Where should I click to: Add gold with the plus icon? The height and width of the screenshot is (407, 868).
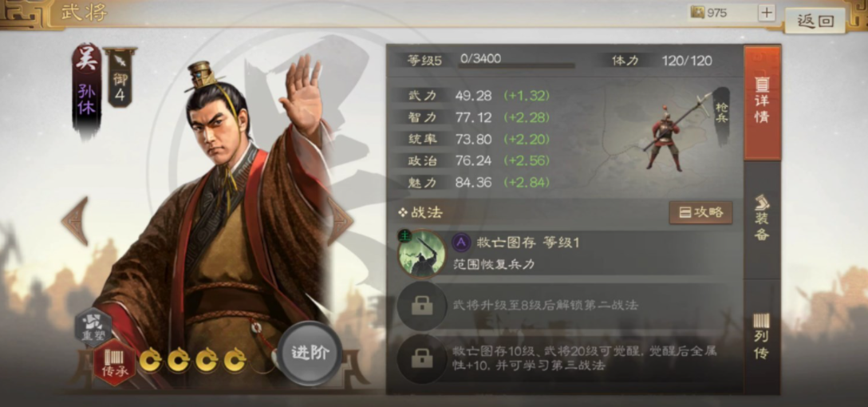[766, 13]
